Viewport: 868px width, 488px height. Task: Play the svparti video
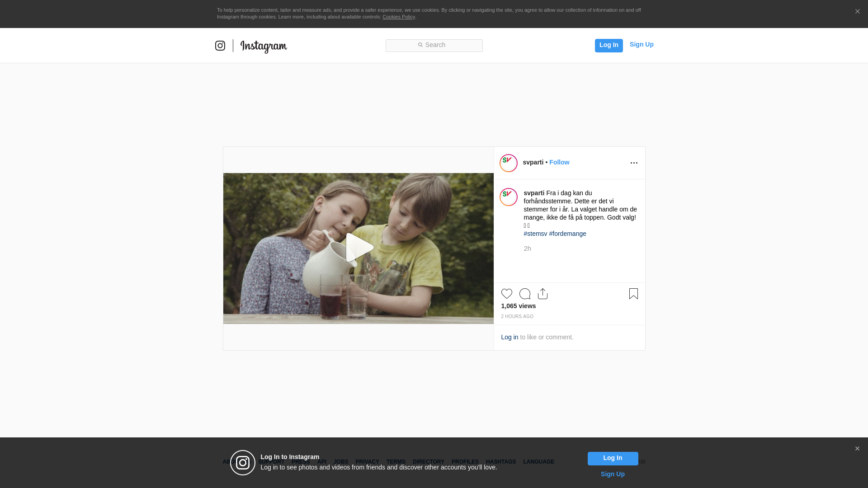point(360,247)
